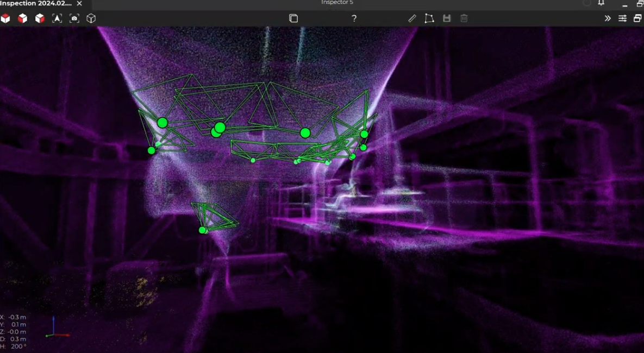
Task: Click the green point of interest marker at center
Action: pyautogui.click(x=305, y=133)
